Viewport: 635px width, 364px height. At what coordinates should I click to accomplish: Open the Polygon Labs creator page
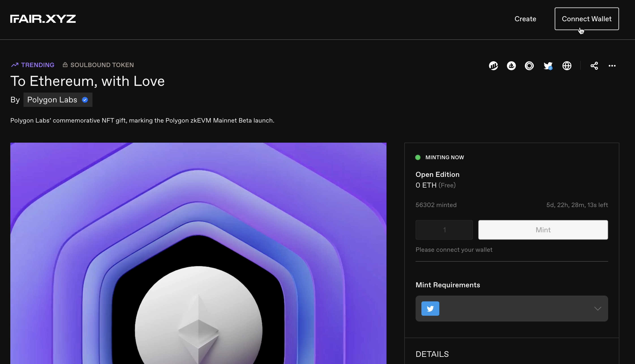pyautogui.click(x=52, y=100)
